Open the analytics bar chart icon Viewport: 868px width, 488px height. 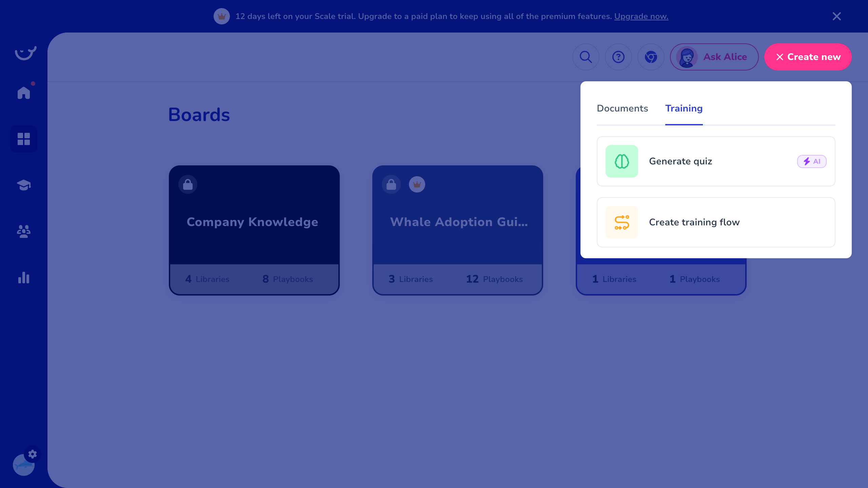click(x=24, y=278)
